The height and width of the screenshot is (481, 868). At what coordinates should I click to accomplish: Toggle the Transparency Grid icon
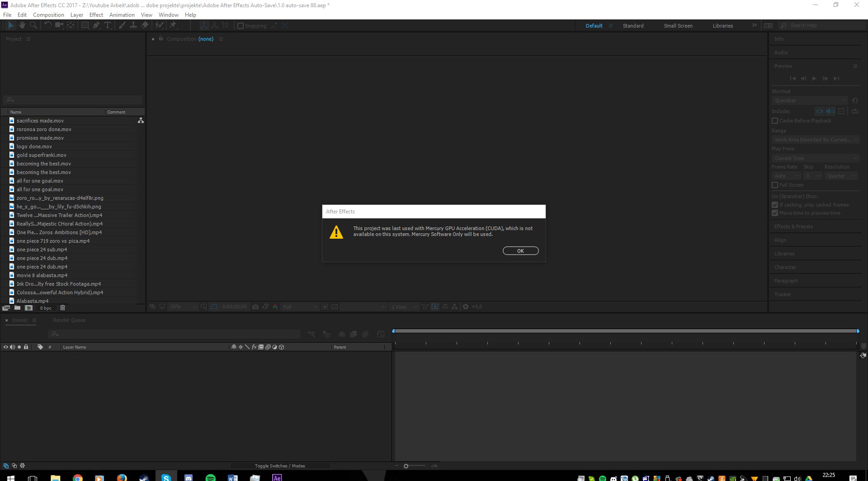[x=335, y=307]
